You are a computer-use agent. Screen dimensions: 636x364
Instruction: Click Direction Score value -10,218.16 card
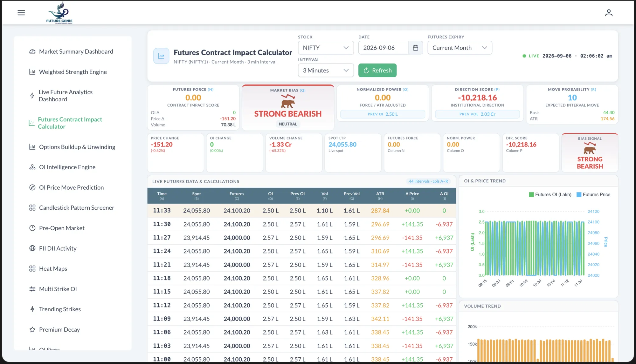(x=477, y=98)
